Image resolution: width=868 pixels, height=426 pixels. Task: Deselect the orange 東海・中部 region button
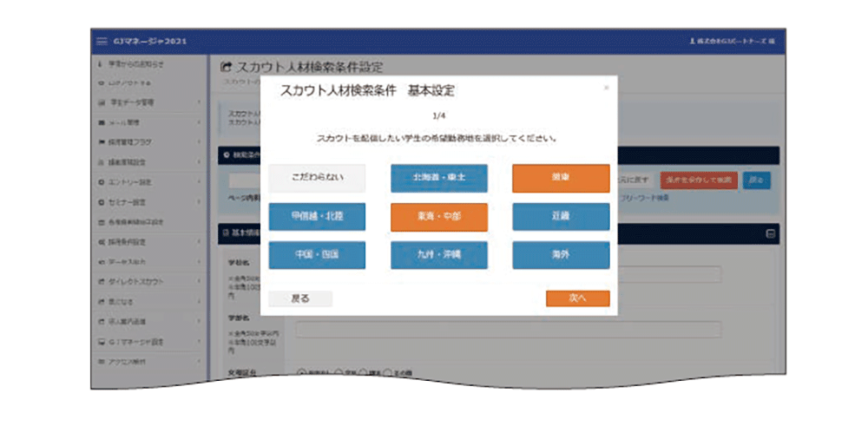(x=438, y=216)
